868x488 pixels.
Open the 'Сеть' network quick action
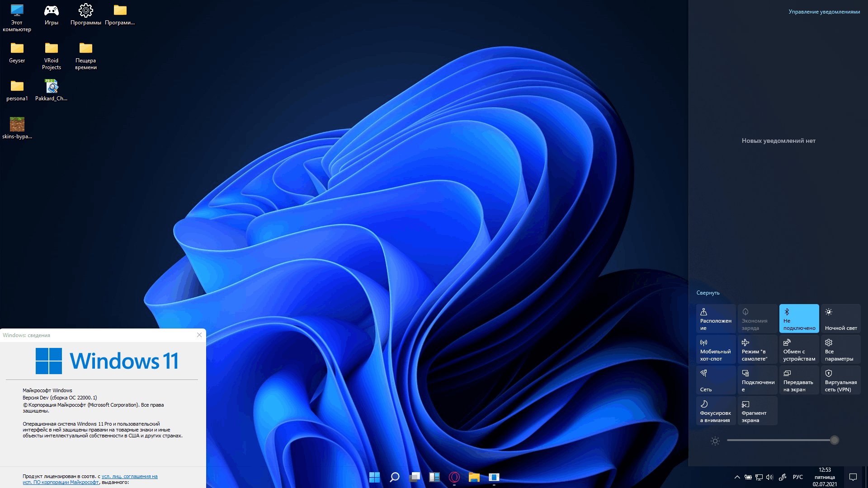pos(716,380)
